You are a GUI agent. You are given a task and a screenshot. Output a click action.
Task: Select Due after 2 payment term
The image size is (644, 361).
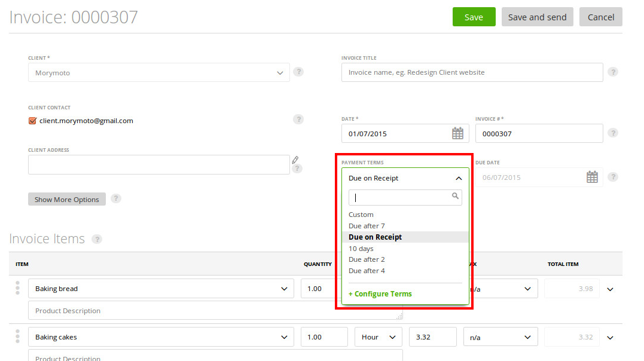click(405, 259)
